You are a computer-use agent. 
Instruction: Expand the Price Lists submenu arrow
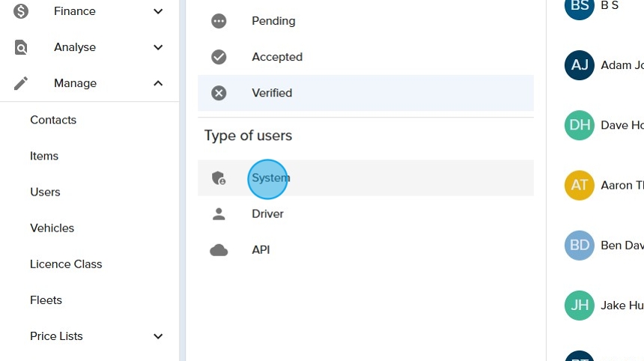click(x=158, y=336)
